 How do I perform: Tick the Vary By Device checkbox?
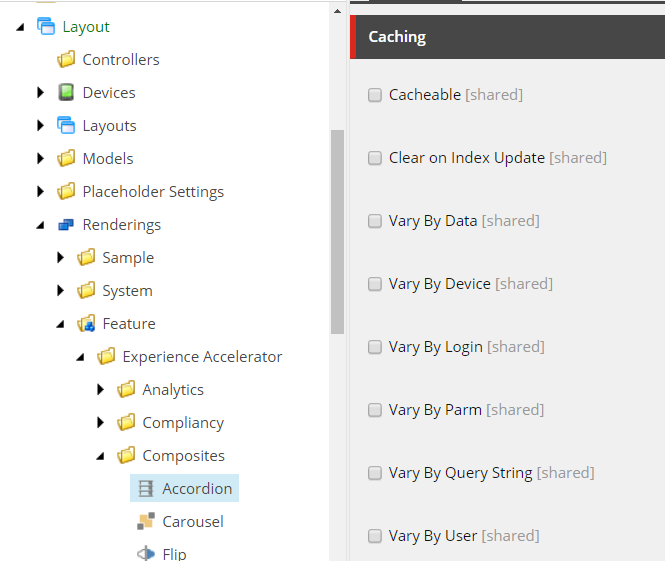click(x=374, y=284)
